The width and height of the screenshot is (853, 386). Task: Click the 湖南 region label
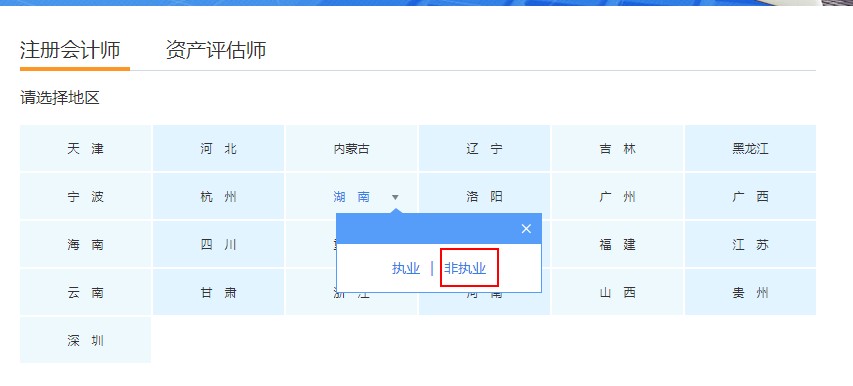(351, 197)
